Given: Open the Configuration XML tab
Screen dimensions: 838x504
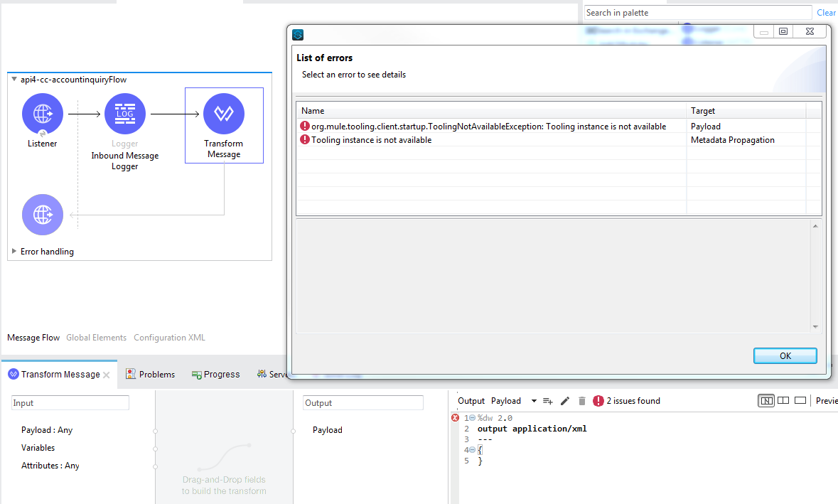Looking at the screenshot, I should [169, 337].
